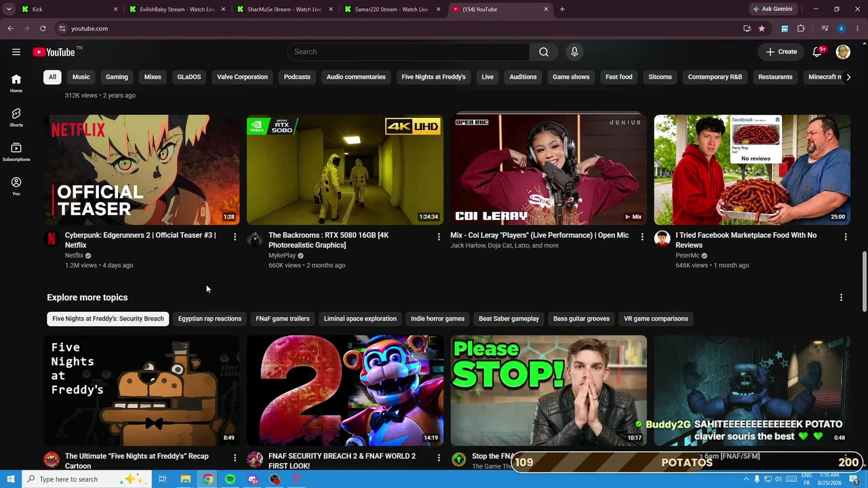Click the YouTube search input field
This screenshot has height=488, width=868.
click(408, 52)
